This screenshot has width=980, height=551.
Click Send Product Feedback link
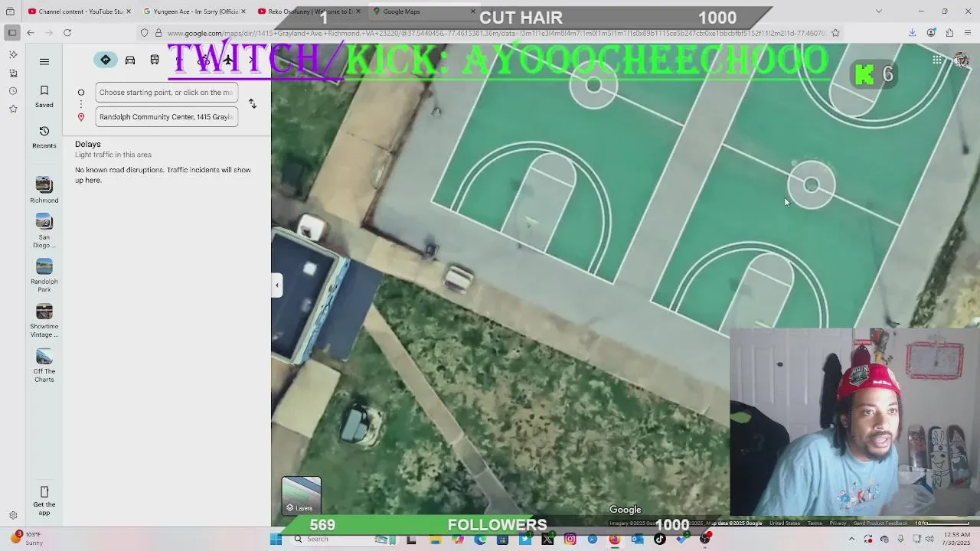880,523
